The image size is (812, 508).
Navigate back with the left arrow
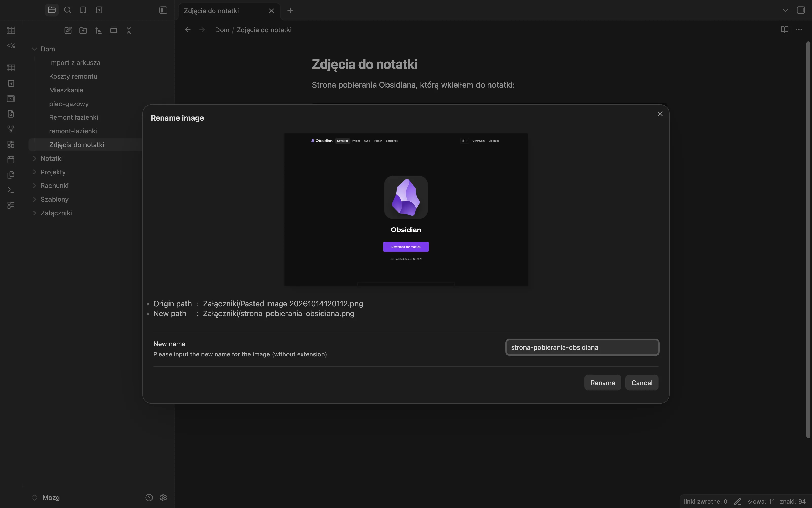[x=188, y=30]
